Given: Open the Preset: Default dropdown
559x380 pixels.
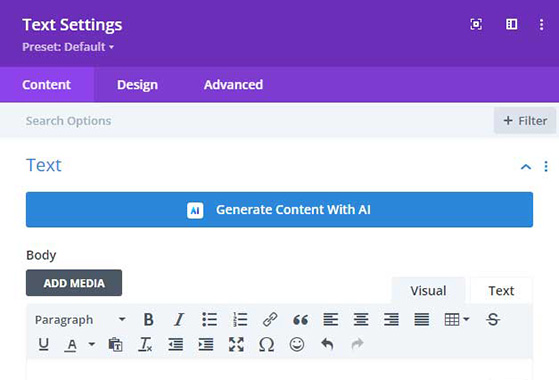Looking at the screenshot, I should [x=68, y=47].
